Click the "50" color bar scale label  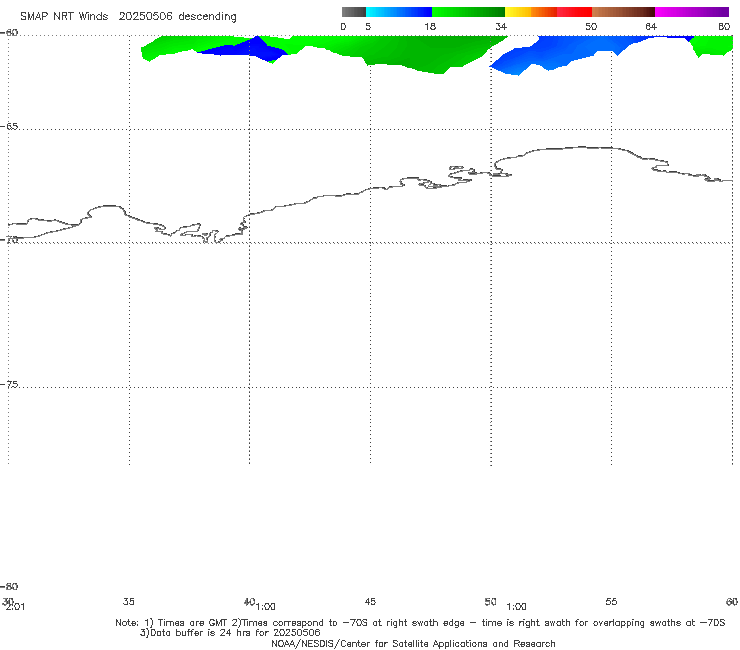(x=591, y=26)
